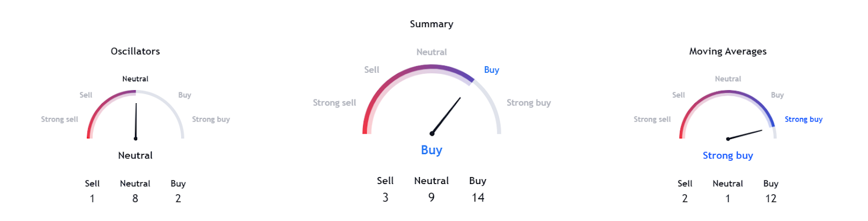Image resolution: width=868 pixels, height=221 pixels.
Task: Click the large blue Buy result text
Action: pyautogui.click(x=431, y=150)
